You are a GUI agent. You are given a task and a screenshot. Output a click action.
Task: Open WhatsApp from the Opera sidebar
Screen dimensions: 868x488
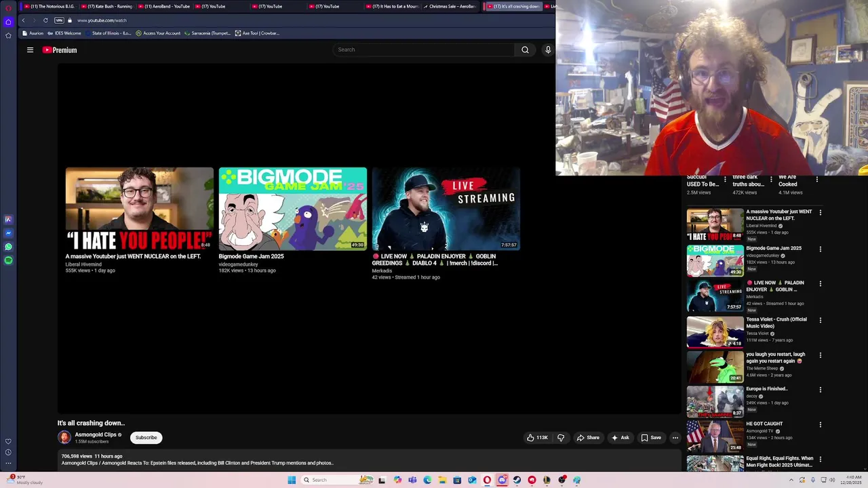8,247
